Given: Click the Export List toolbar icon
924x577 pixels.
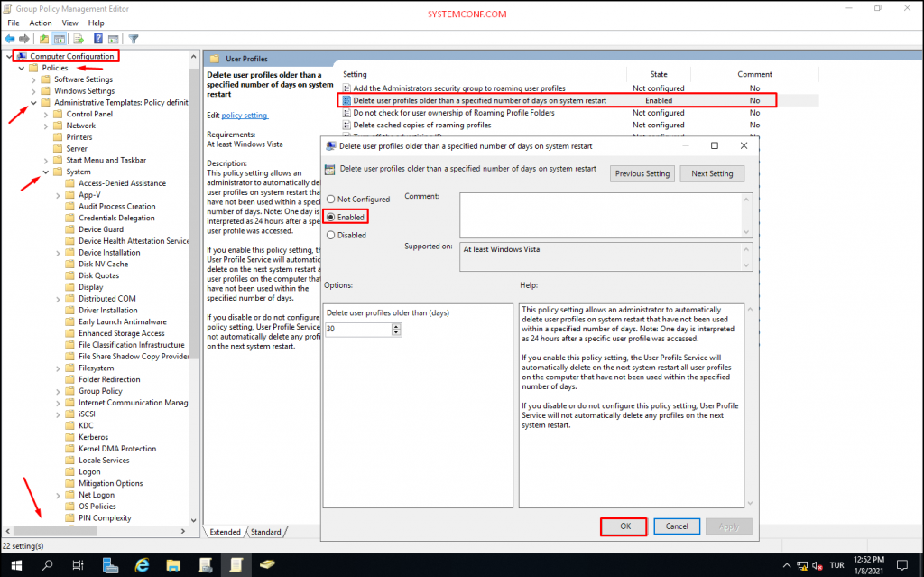Looking at the screenshot, I should pos(79,39).
